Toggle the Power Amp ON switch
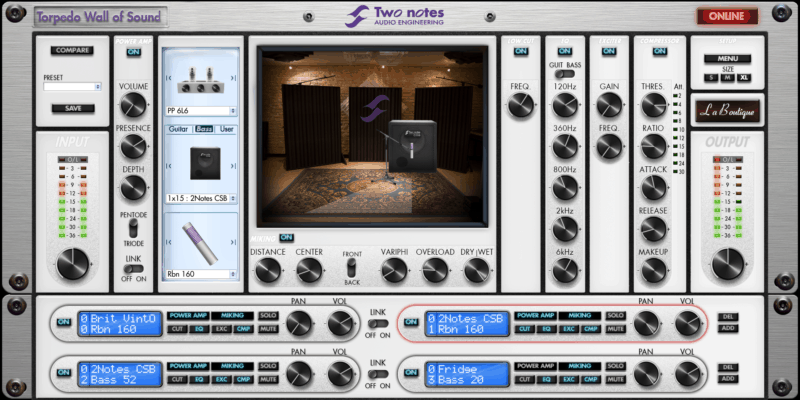The image size is (800, 400). coord(133,52)
